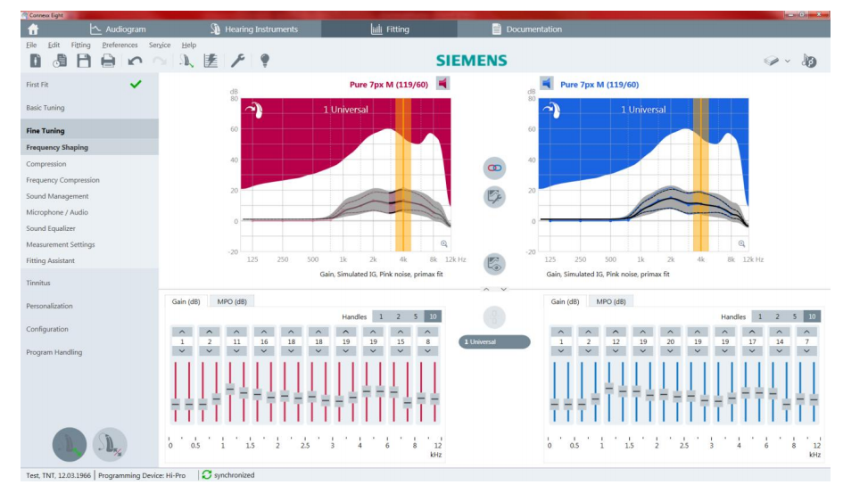Image resolution: width=868 pixels, height=493 pixels.
Task: Set right ear Handles to 2
Action: tap(398, 316)
